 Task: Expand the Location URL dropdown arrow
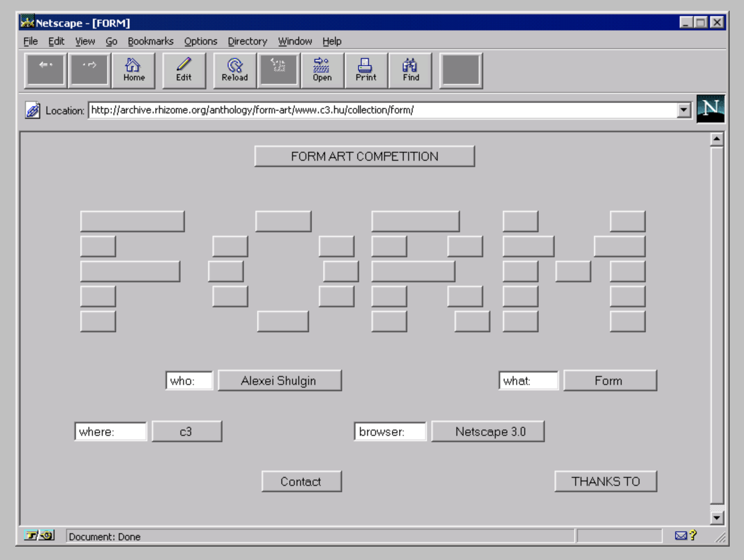point(683,110)
